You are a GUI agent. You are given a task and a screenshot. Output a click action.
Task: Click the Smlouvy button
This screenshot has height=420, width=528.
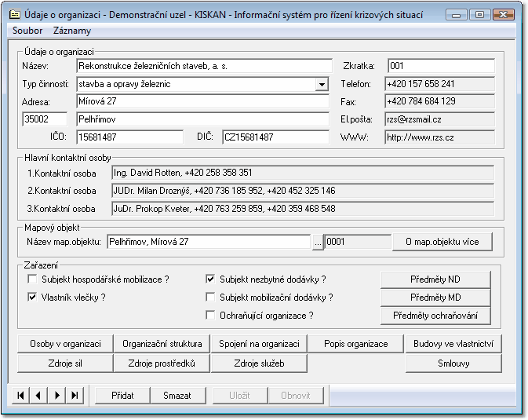[x=453, y=363]
